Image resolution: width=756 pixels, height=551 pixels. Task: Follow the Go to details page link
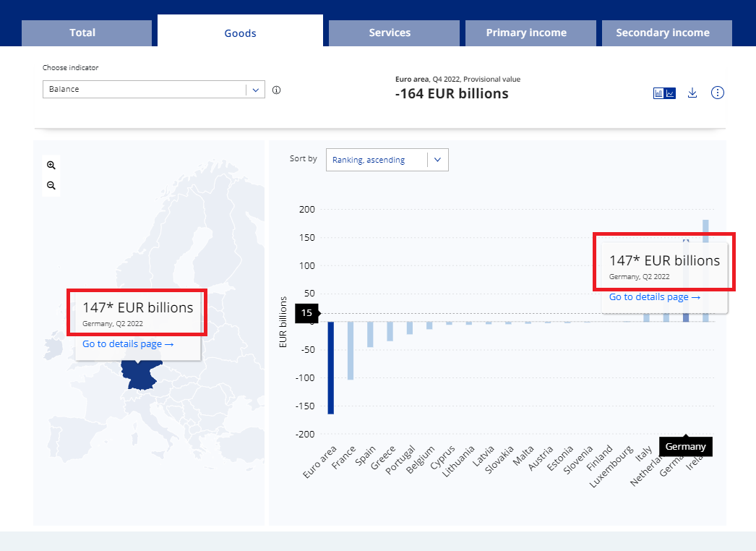[x=128, y=343]
